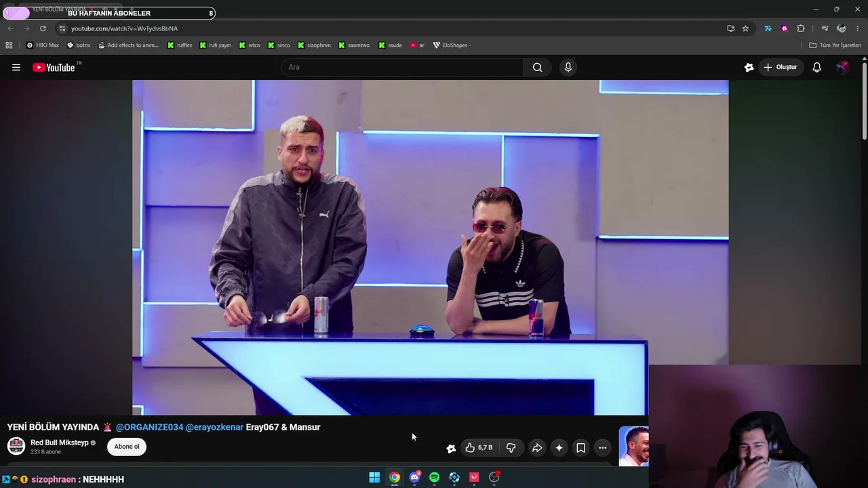Expand the Tüm Yer İşaretleri bookmarks folder
The width and height of the screenshot is (868, 488).
coord(835,45)
